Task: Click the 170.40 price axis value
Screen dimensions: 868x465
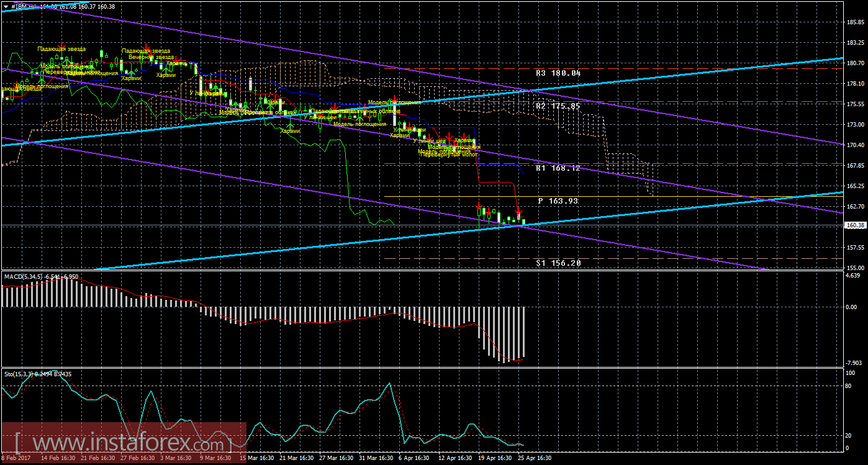Action: click(856, 145)
